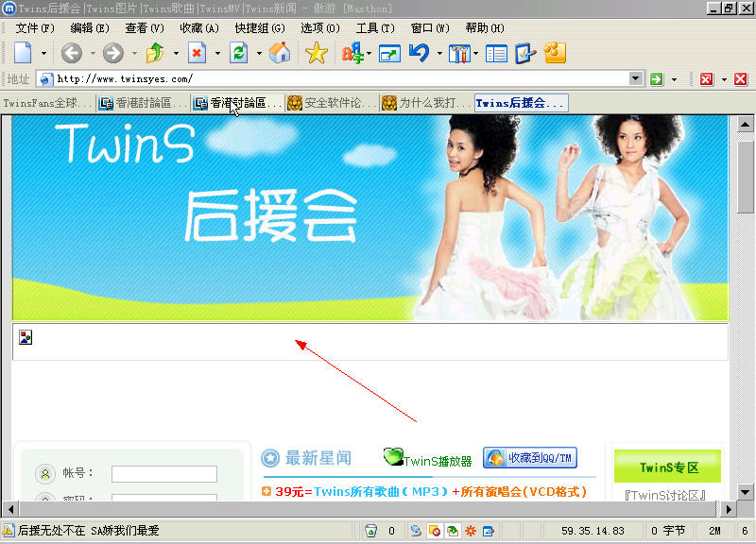Click the New page toolbar icon
The image size is (756, 544).
pos(23,53)
